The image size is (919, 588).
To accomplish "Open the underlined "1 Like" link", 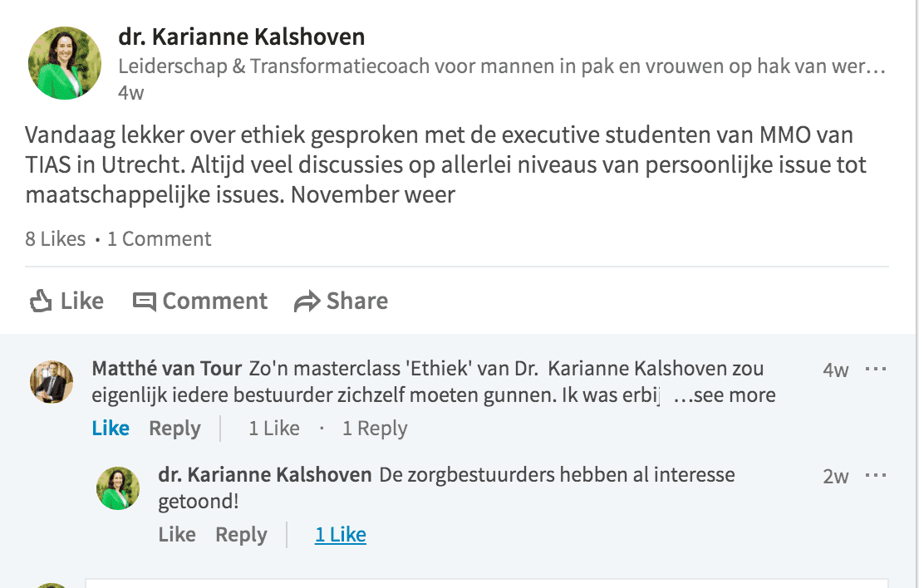I will click(340, 535).
